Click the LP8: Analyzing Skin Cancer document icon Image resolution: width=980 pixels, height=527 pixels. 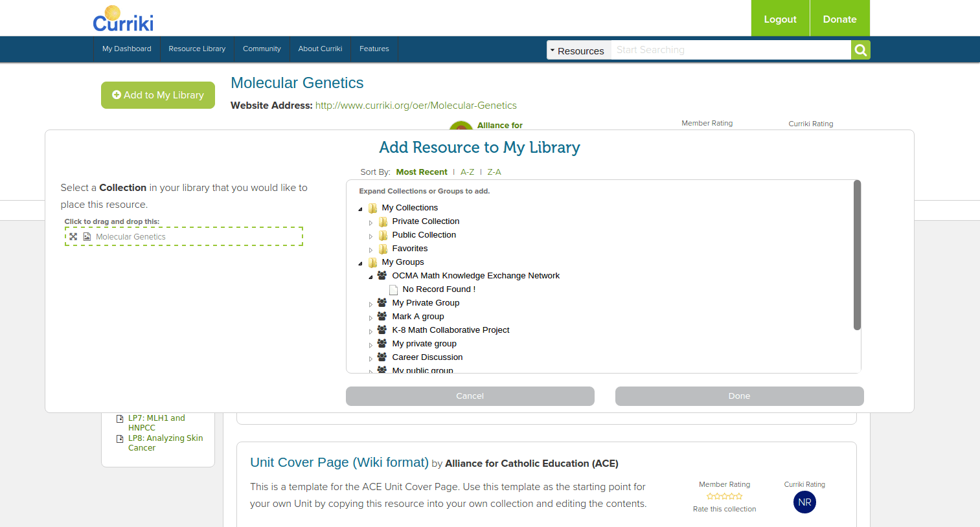(120, 439)
